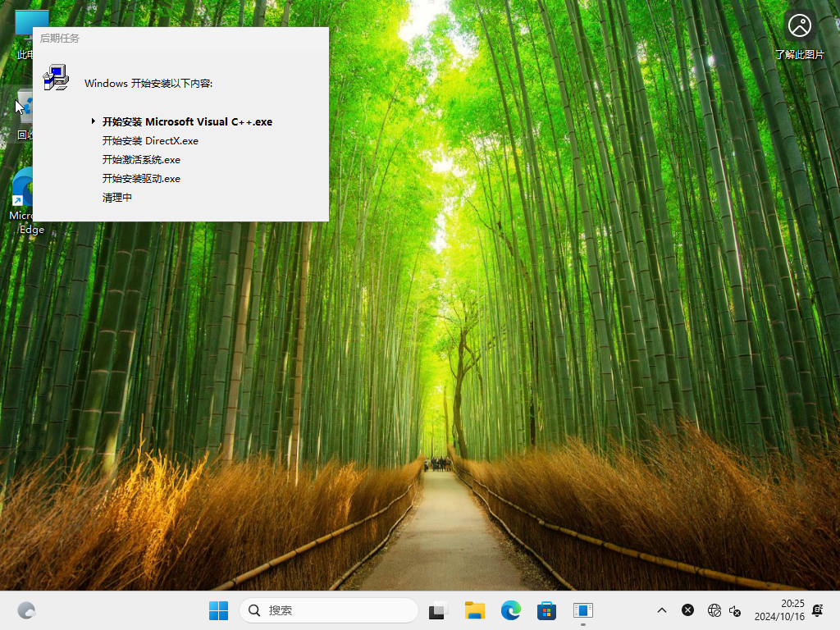Click the Windows Spotlight camera icon

point(800,25)
